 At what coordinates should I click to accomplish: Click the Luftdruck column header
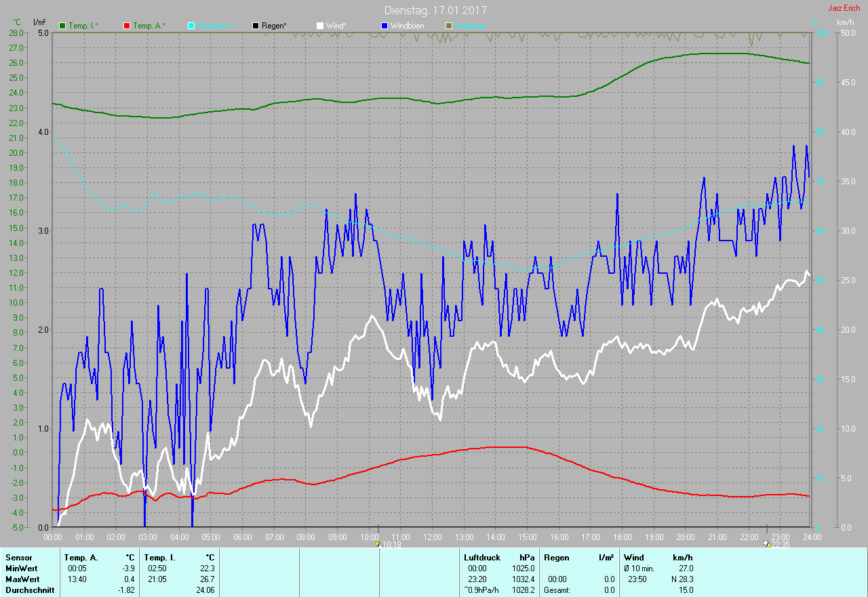(x=482, y=558)
